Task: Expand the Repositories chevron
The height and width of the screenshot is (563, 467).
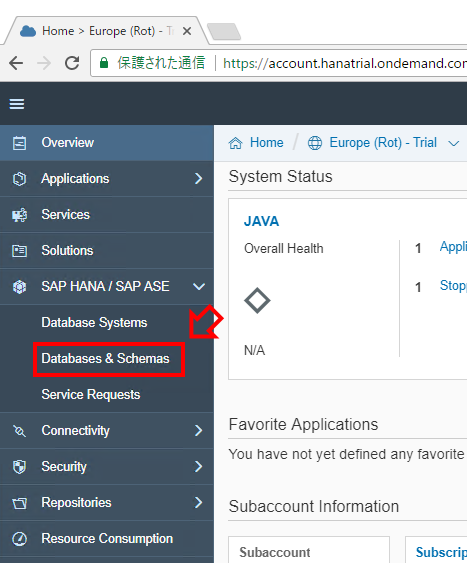Action: point(199,502)
